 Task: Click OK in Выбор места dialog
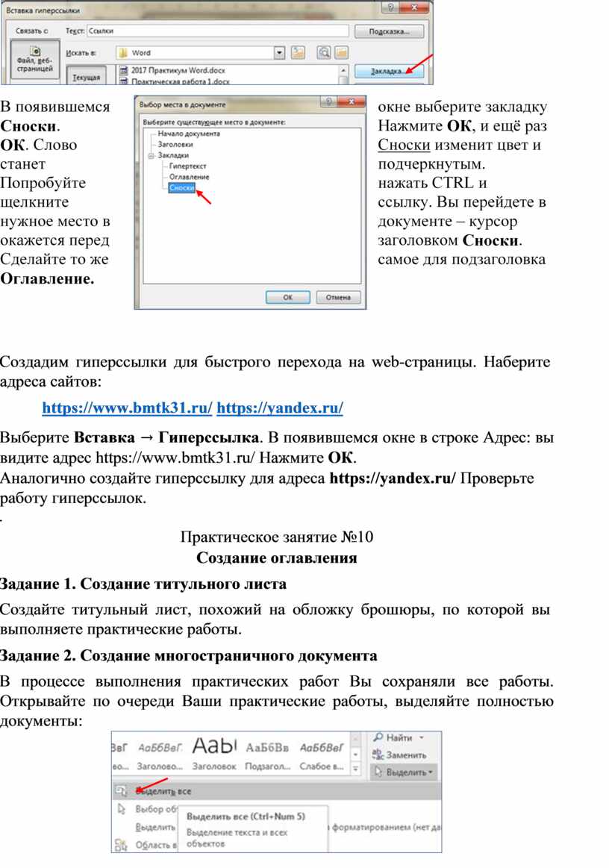click(288, 297)
